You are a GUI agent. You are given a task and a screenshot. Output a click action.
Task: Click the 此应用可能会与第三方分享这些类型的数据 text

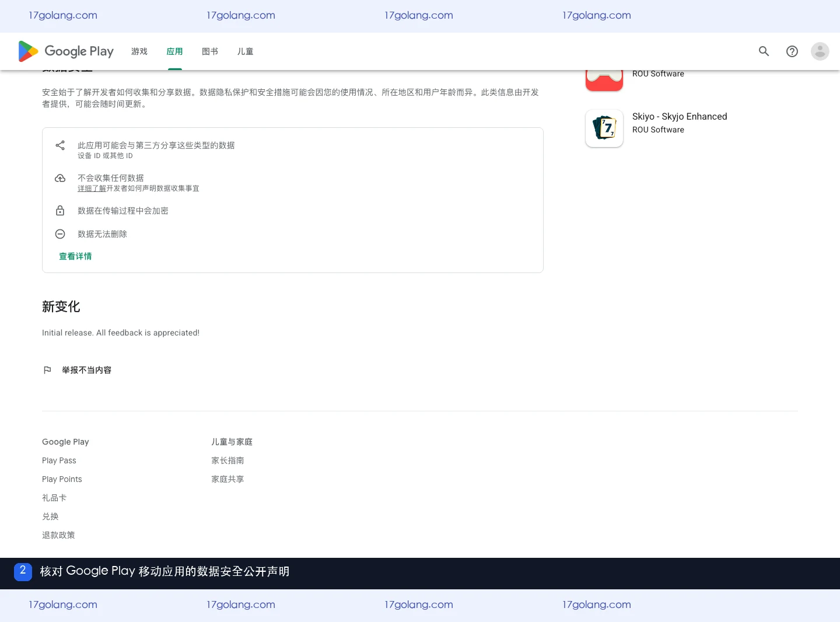click(x=156, y=145)
